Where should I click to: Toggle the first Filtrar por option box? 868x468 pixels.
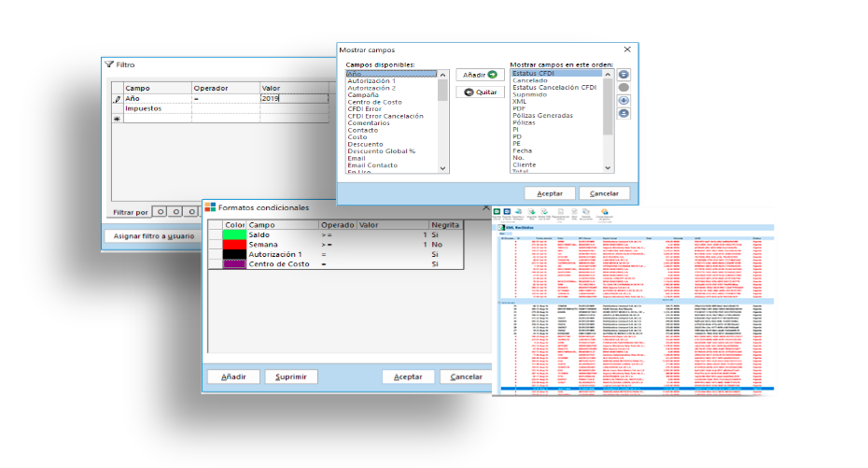click(x=159, y=212)
